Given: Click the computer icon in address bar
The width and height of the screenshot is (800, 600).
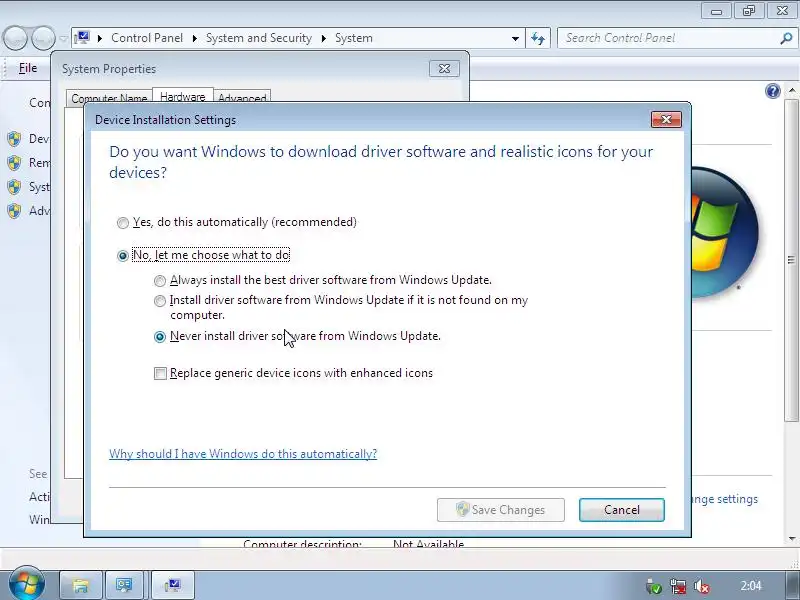Looking at the screenshot, I should click(82, 38).
